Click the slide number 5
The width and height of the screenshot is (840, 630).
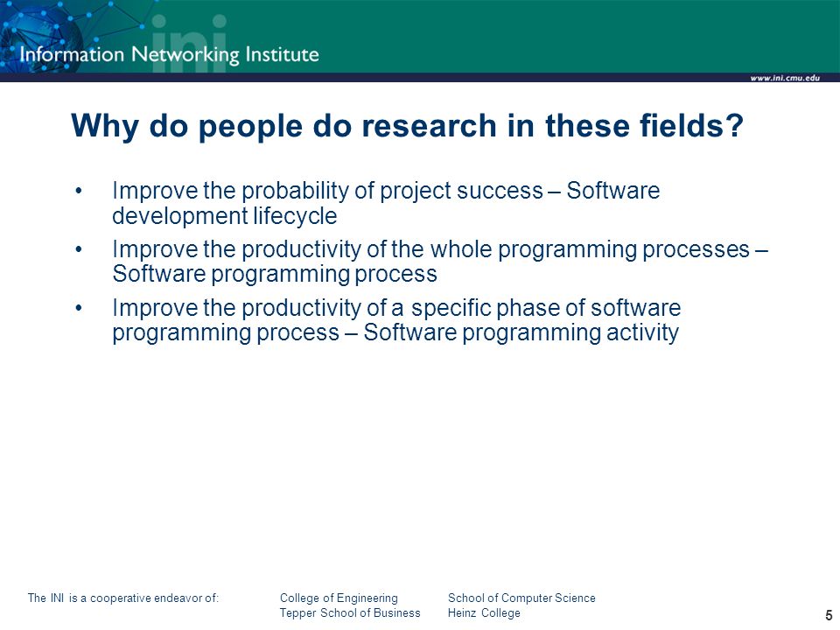click(x=829, y=615)
